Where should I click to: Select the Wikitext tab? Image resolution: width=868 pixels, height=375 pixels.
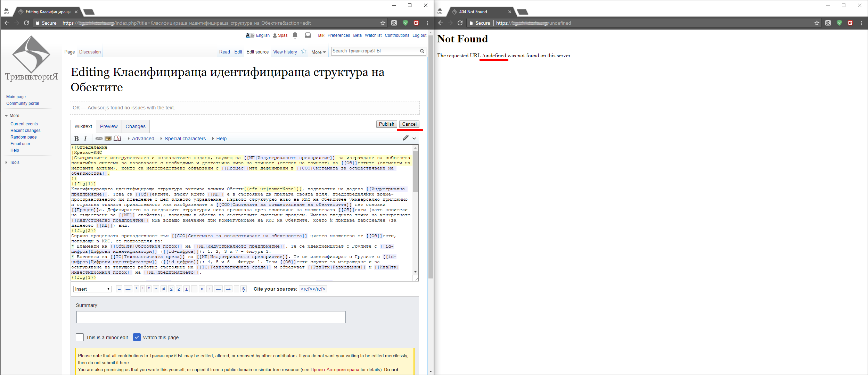click(x=83, y=126)
